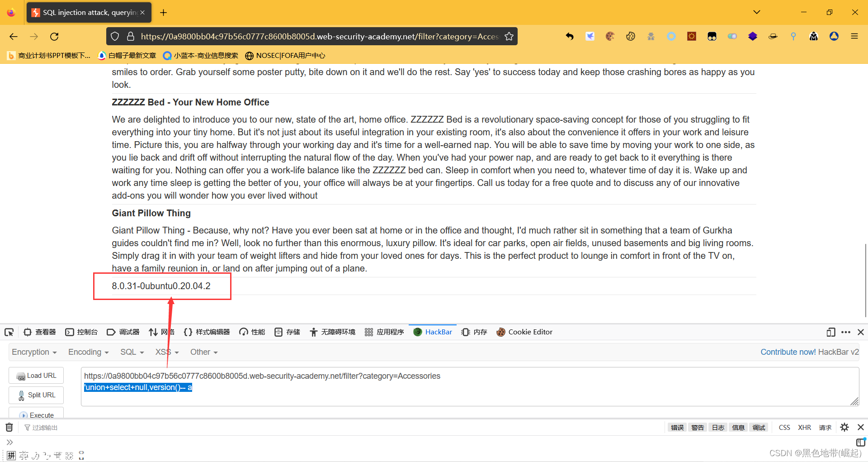Expand the HackBar Encryption dropdown

pyautogui.click(x=34, y=352)
